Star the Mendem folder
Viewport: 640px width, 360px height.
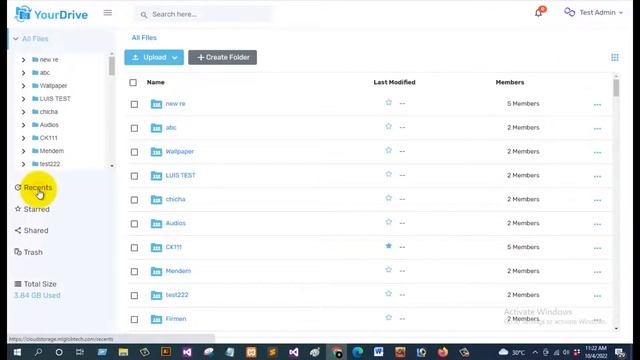tap(389, 270)
